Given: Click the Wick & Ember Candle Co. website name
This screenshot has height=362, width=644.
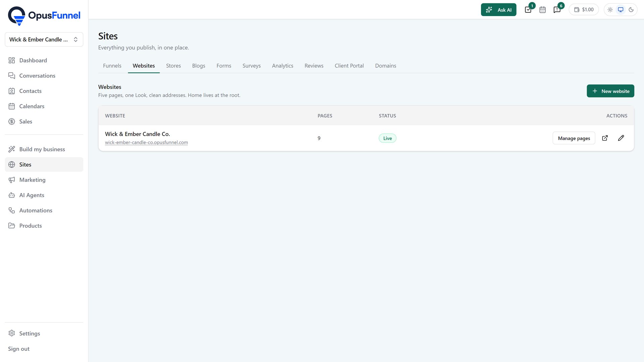Looking at the screenshot, I should 138,134.
